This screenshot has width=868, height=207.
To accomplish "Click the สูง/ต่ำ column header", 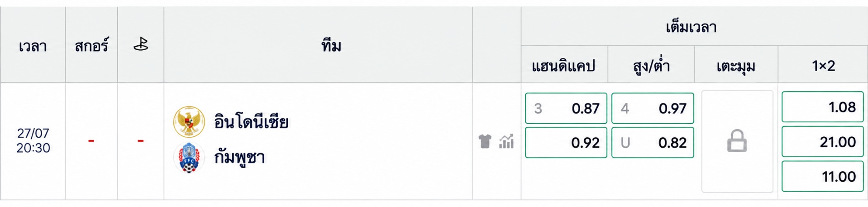I will [651, 66].
